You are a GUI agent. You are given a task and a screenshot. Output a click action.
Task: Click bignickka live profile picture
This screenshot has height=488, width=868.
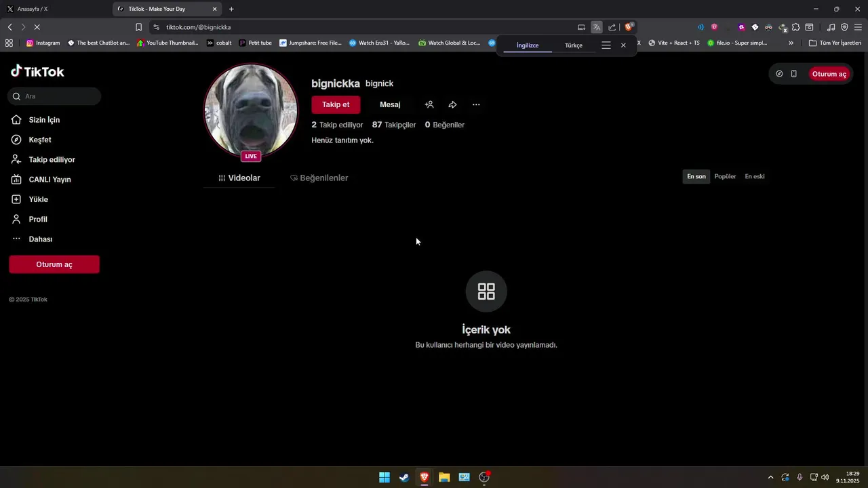251,110
